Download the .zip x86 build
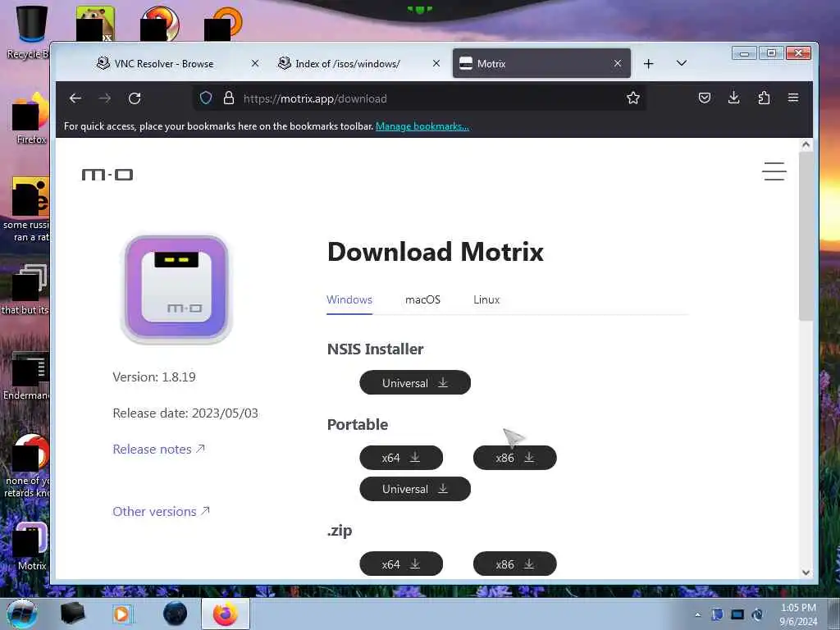The image size is (840, 630). coord(515,564)
